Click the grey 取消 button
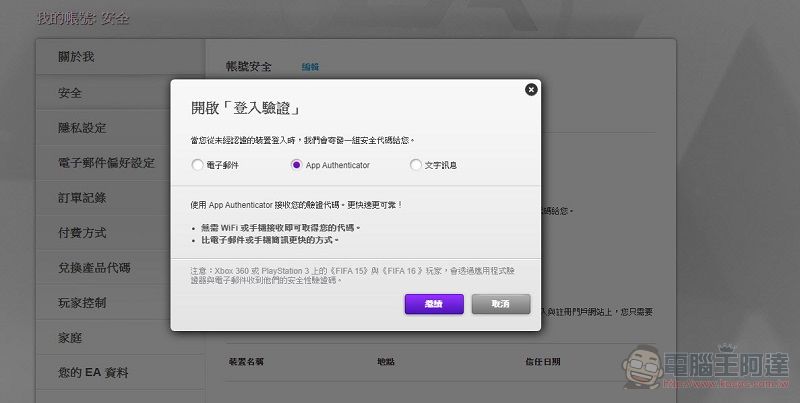This screenshot has height=403, width=800. point(501,304)
